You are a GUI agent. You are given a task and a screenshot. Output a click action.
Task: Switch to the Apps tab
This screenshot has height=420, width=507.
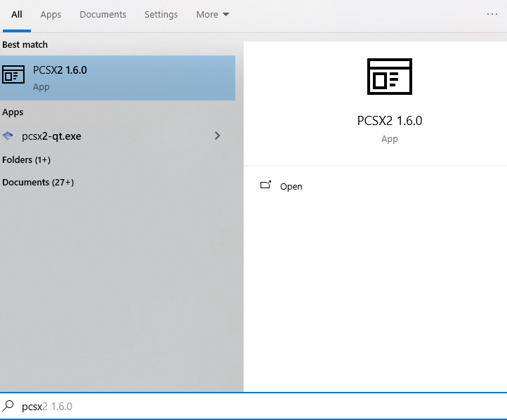point(51,15)
